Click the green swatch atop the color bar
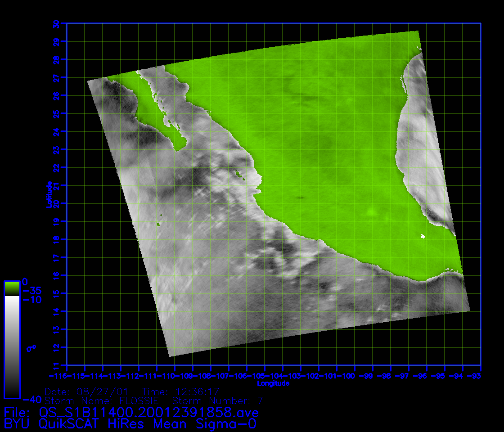This screenshot has height=432, width=504. click(12, 288)
